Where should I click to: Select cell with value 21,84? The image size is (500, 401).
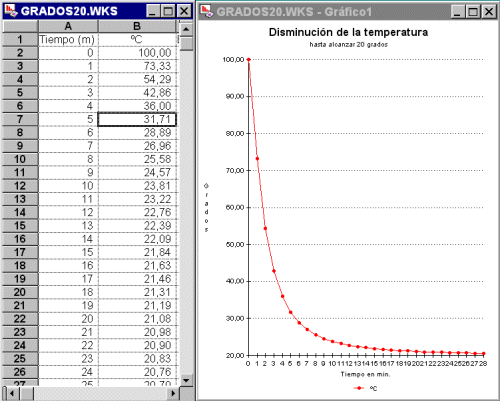(x=137, y=252)
